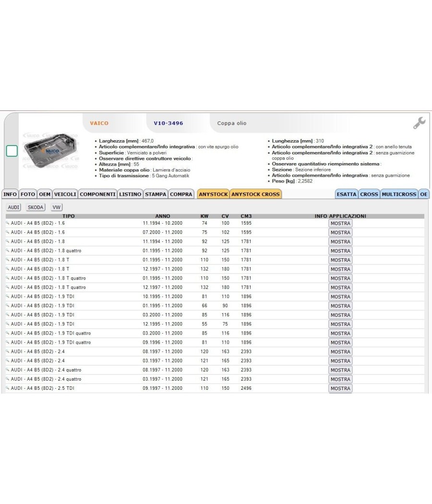Select part number V10-3496
The image size is (432, 504).
168,123
